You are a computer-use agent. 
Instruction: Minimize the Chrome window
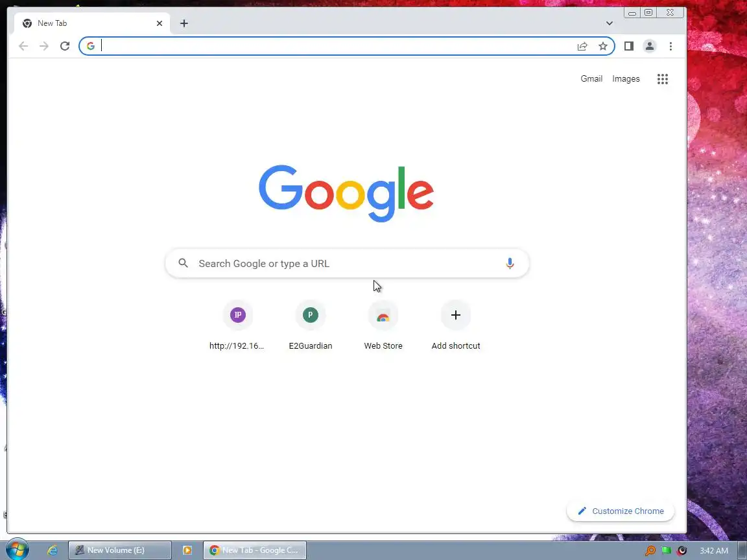(632, 13)
